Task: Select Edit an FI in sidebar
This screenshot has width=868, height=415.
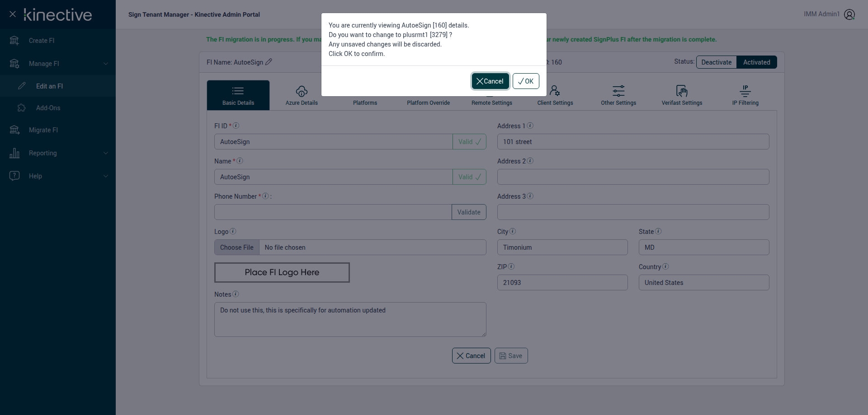Action: tap(49, 86)
